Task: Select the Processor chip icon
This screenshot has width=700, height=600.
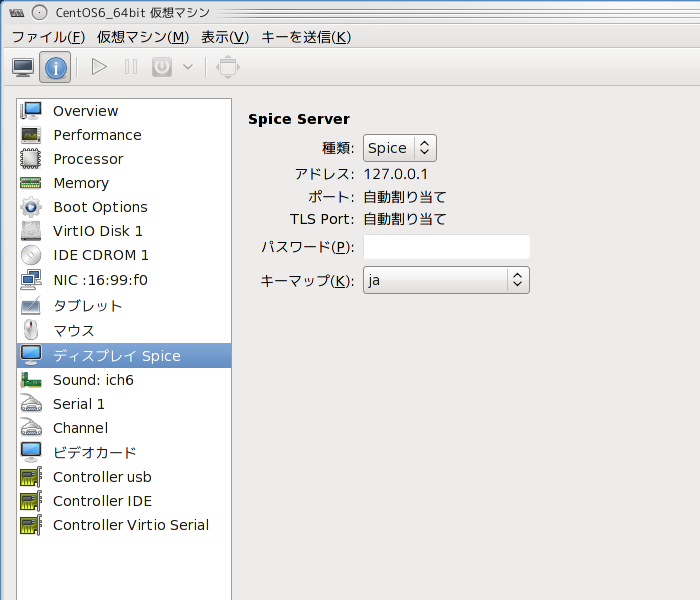Action: [31, 158]
